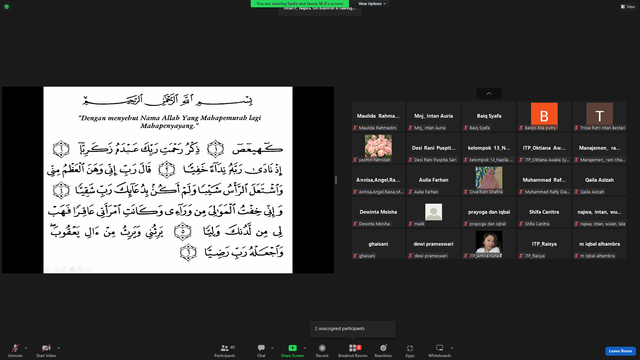Select the ITP_Raisya participant tile
Screen dimensions: 640x360
[x=544, y=244]
